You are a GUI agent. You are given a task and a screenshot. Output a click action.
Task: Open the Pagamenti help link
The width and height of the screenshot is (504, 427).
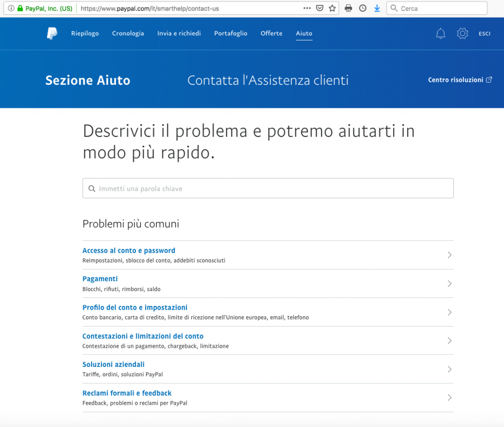click(x=100, y=279)
